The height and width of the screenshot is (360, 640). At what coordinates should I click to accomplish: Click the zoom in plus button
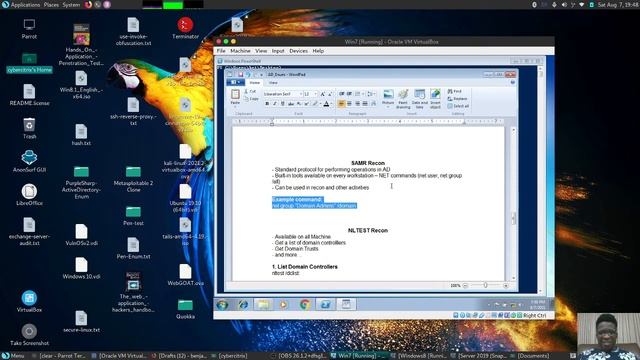(x=506, y=286)
